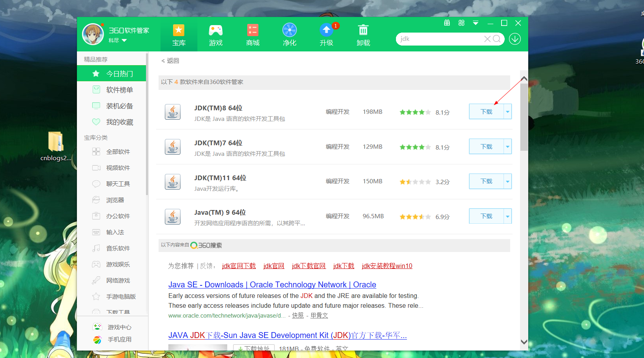Open the 卸载 uninstall tab

363,35
